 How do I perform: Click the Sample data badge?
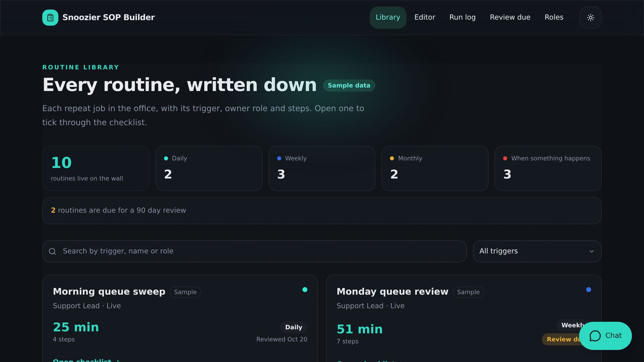pyautogui.click(x=349, y=85)
